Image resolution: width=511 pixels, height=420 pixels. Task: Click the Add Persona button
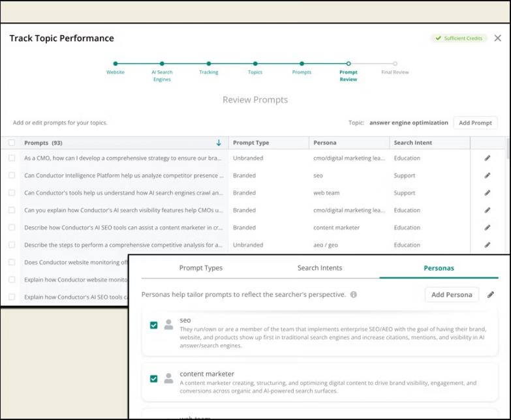[452, 295]
